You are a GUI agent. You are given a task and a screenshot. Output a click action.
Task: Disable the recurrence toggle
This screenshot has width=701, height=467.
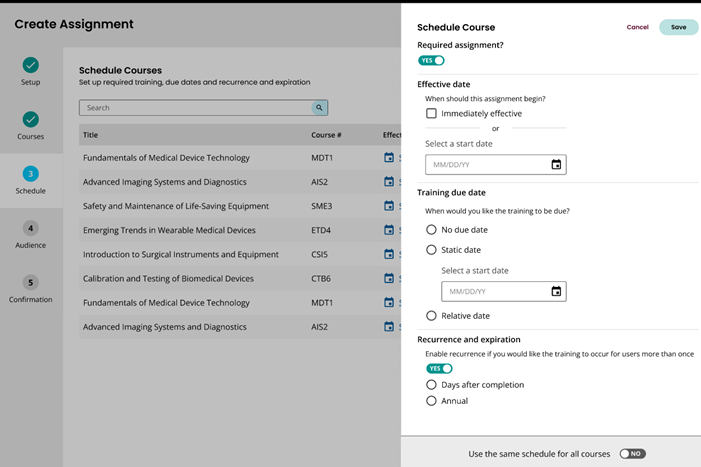(x=439, y=369)
